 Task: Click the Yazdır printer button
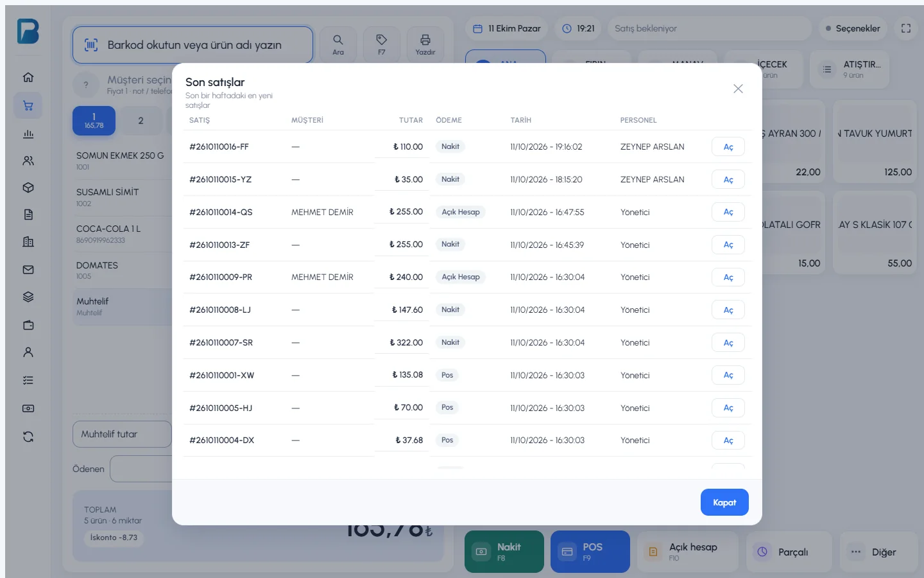pyautogui.click(x=425, y=45)
